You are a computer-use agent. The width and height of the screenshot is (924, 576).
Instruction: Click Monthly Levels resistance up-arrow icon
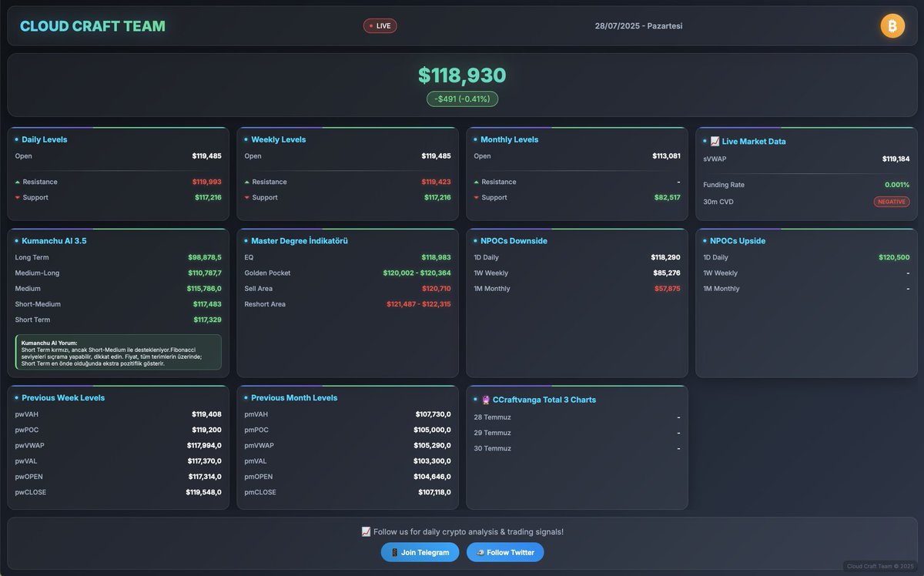477,182
